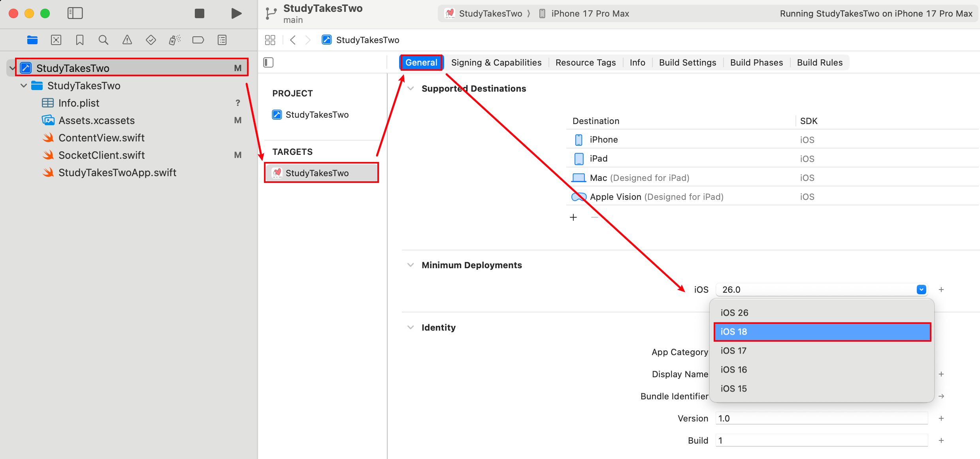Viewport: 980px width, 459px height.
Task: Open the Signing & Capabilities tab
Action: [496, 62]
